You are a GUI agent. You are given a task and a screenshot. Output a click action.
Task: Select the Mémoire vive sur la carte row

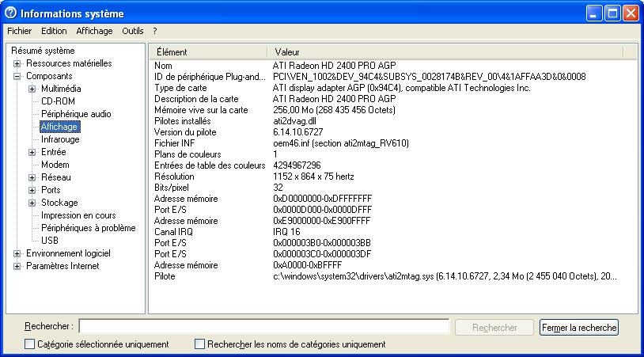point(393,110)
